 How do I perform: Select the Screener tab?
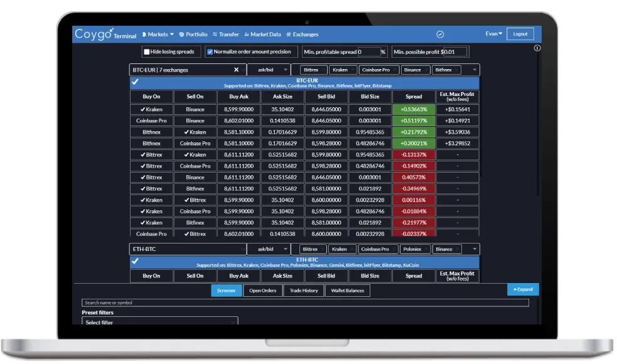[x=226, y=291]
